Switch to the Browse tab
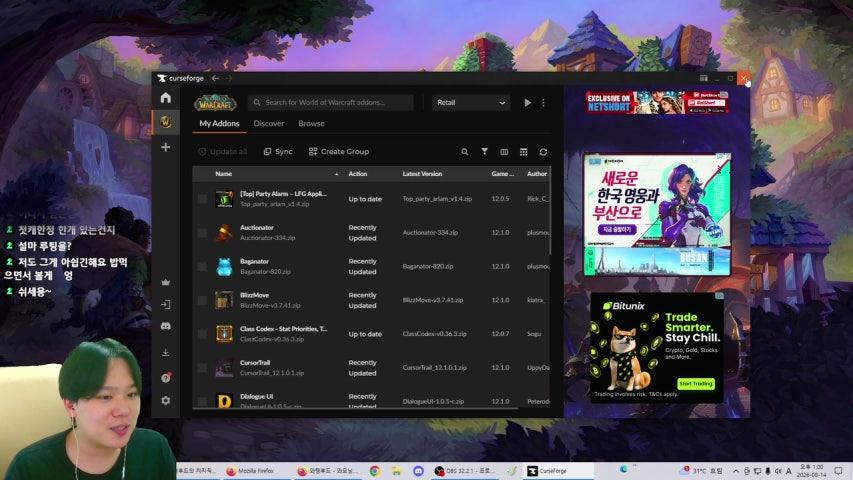The image size is (853, 480). [x=311, y=124]
